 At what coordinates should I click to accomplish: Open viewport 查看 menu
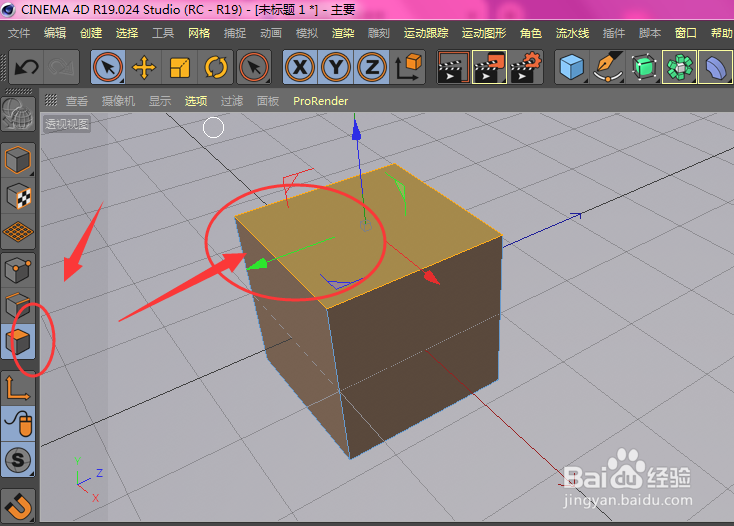[77, 101]
